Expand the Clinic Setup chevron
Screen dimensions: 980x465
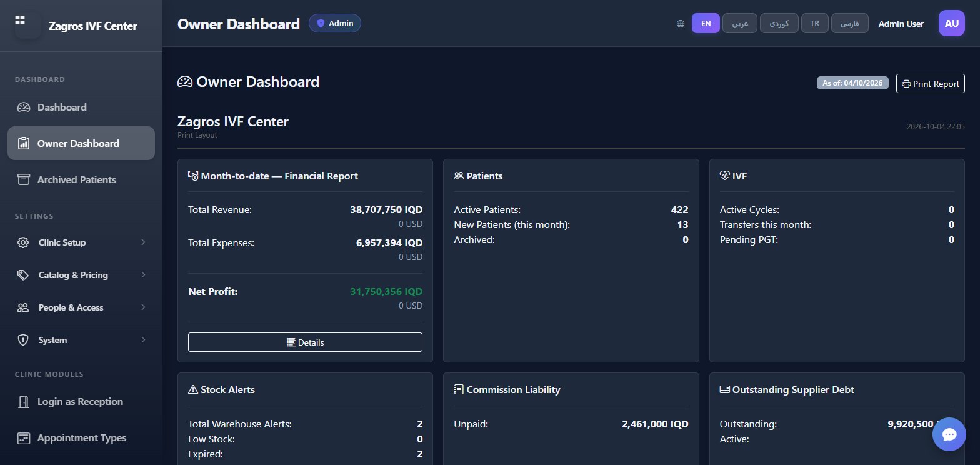pyautogui.click(x=143, y=242)
